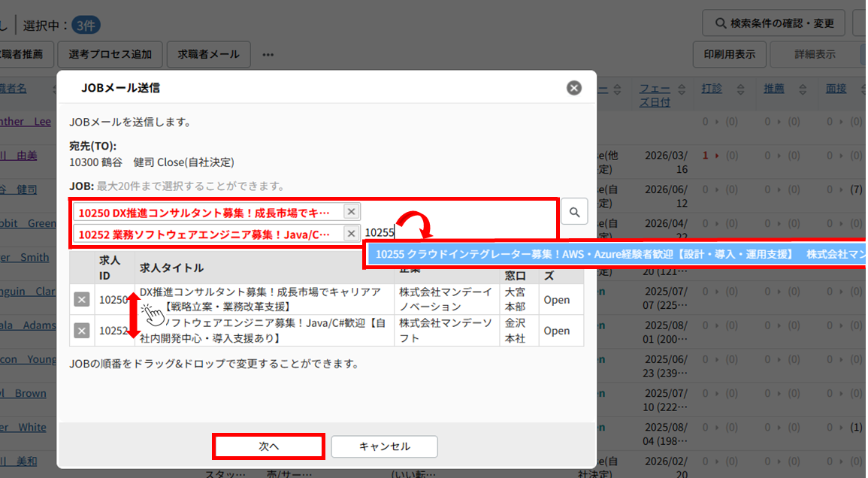Sort by the フェーズ日付 column header
Screen dimensions: 868x478
click(x=654, y=95)
